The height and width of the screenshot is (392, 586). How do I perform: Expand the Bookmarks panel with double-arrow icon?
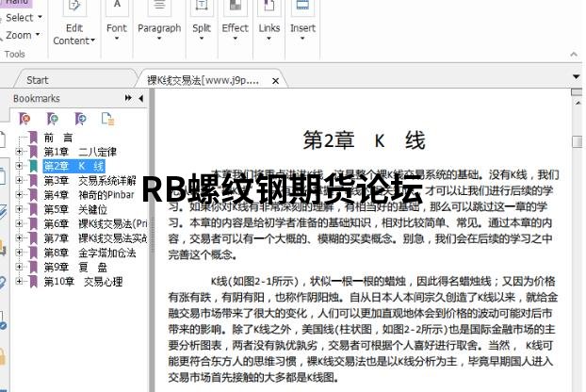(x=128, y=98)
